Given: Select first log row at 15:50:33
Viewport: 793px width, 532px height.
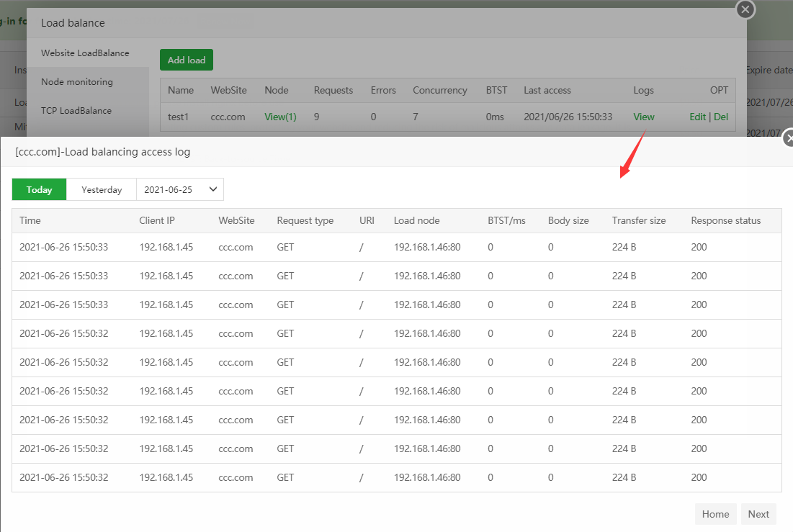Looking at the screenshot, I should pos(63,247).
